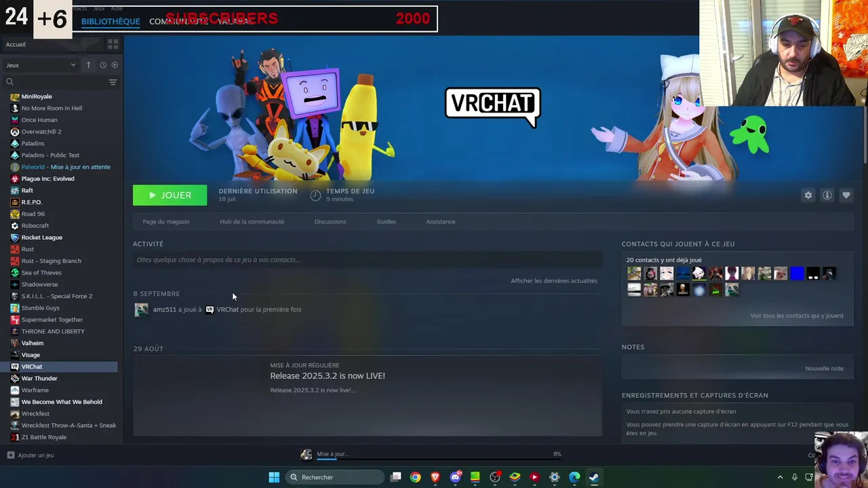Click Rechercher taskbar search box

pos(335,477)
